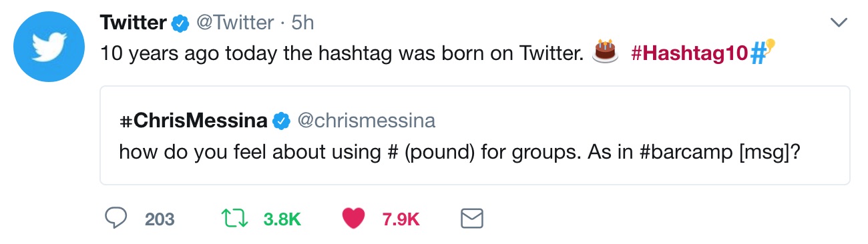
Task: Toggle the red heart like icon
Action: pos(353,218)
